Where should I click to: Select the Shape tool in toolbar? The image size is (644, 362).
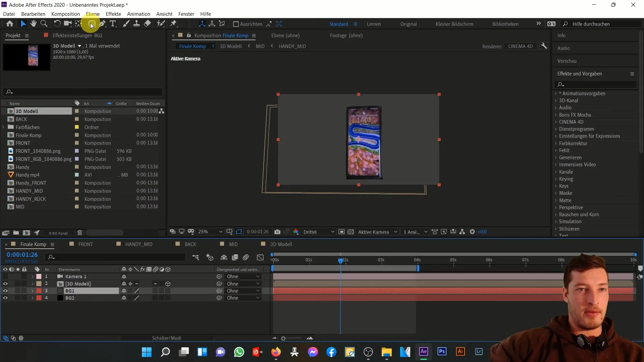click(x=91, y=24)
